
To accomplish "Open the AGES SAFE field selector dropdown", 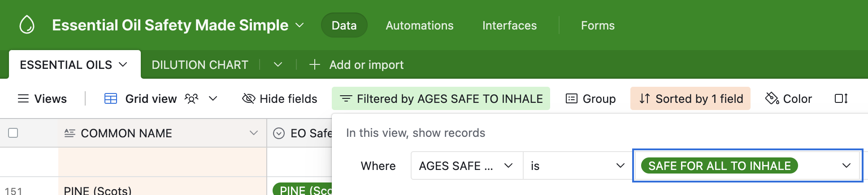I will coord(466,166).
